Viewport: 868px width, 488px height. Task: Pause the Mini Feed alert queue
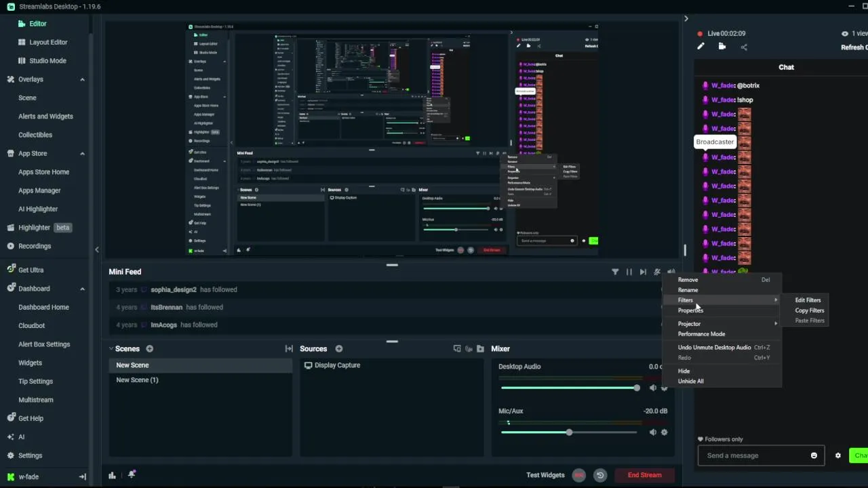629,272
